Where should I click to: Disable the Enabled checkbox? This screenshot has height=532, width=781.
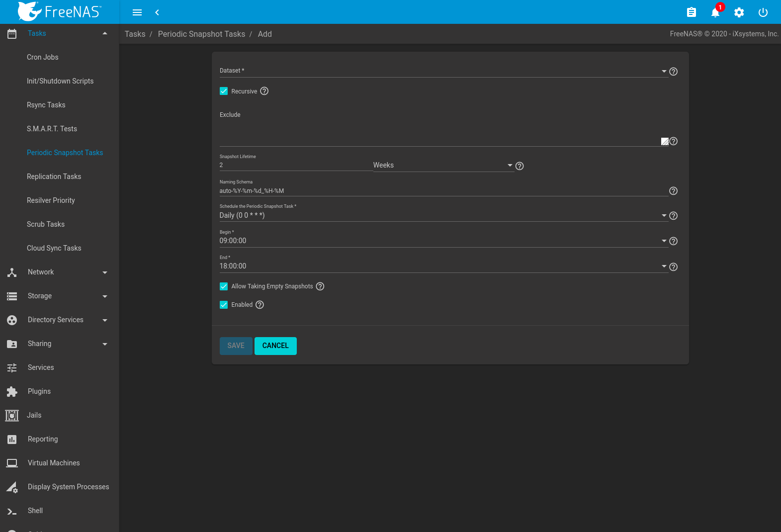click(224, 305)
